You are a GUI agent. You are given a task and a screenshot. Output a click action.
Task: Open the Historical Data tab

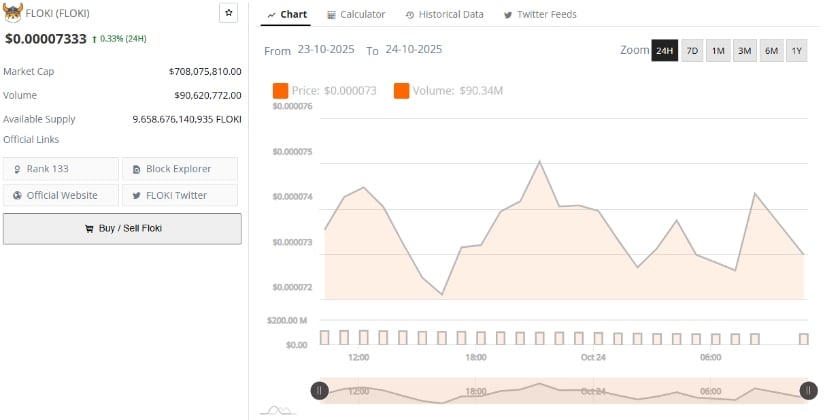pos(445,14)
